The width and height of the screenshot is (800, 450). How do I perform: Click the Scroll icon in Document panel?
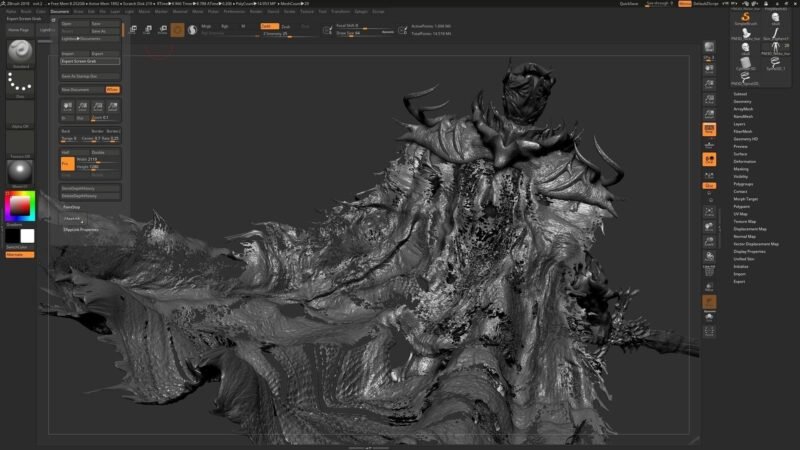(67, 107)
